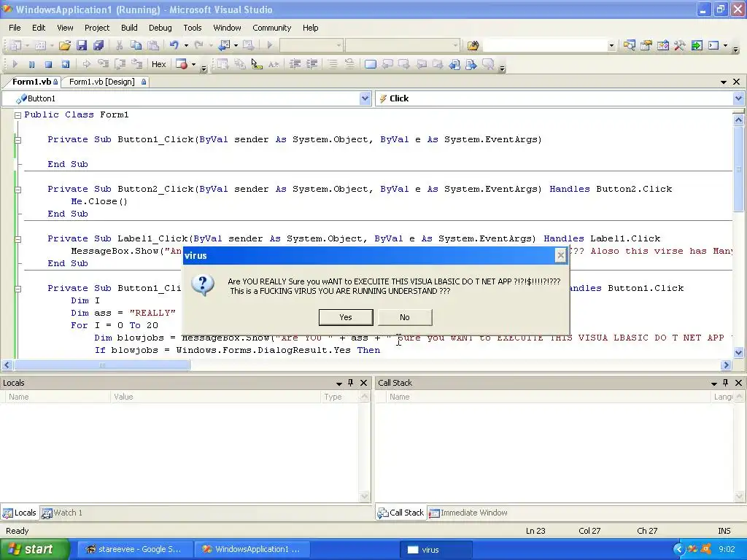Open the Start Page green arrow icon
747x560 pixels.
(x=697, y=45)
